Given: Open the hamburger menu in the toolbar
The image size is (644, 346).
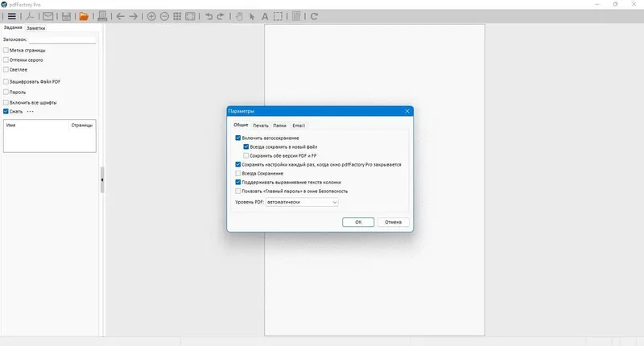Looking at the screenshot, I should coord(12,16).
